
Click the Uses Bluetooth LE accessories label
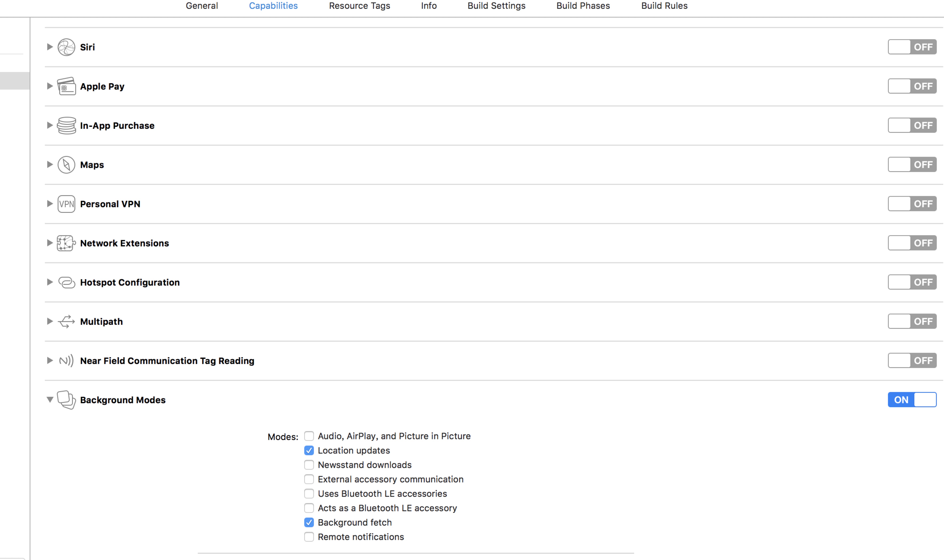pos(382,494)
